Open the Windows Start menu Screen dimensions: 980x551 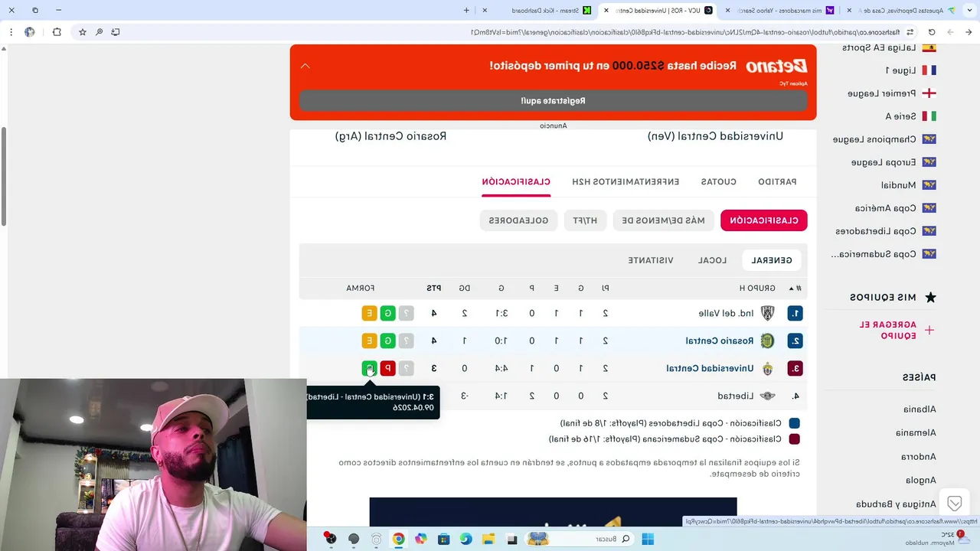point(648,539)
